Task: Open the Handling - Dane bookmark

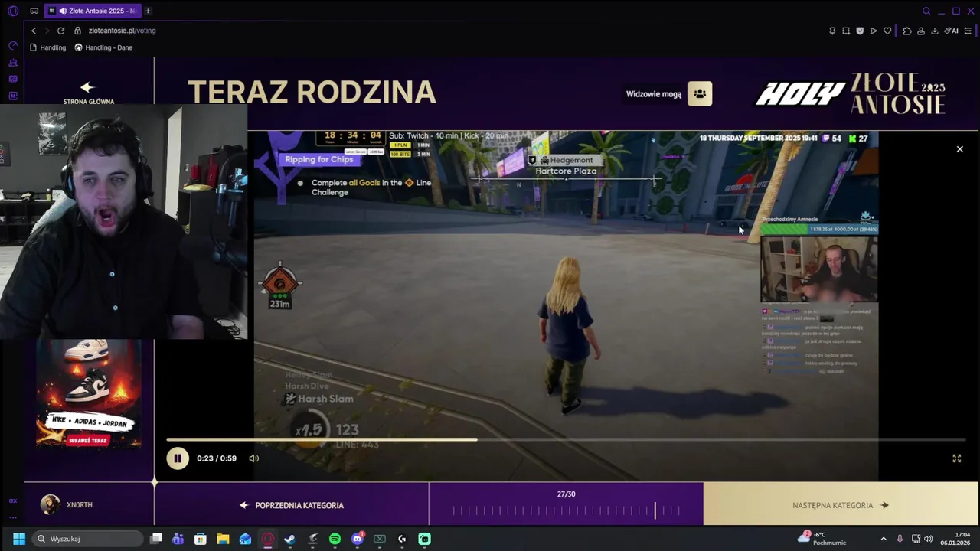Action: pyautogui.click(x=103, y=47)
